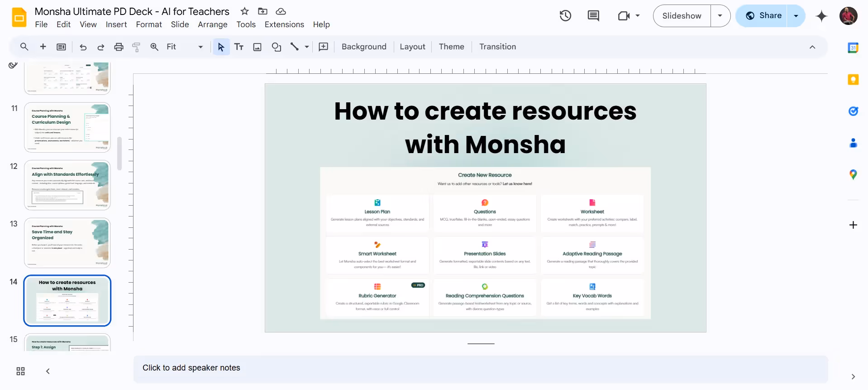Open Google account avatar

point(849,16)
